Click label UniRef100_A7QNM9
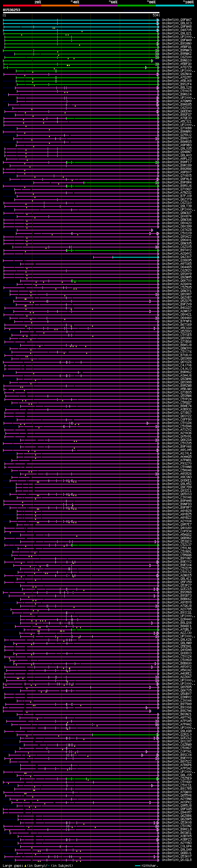Viewport: 197px width, 868px height. pyautogui.click(x=177, y=101)
